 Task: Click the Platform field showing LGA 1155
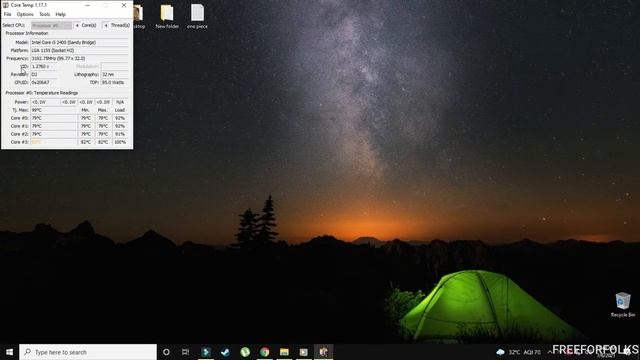click(80, 50)
